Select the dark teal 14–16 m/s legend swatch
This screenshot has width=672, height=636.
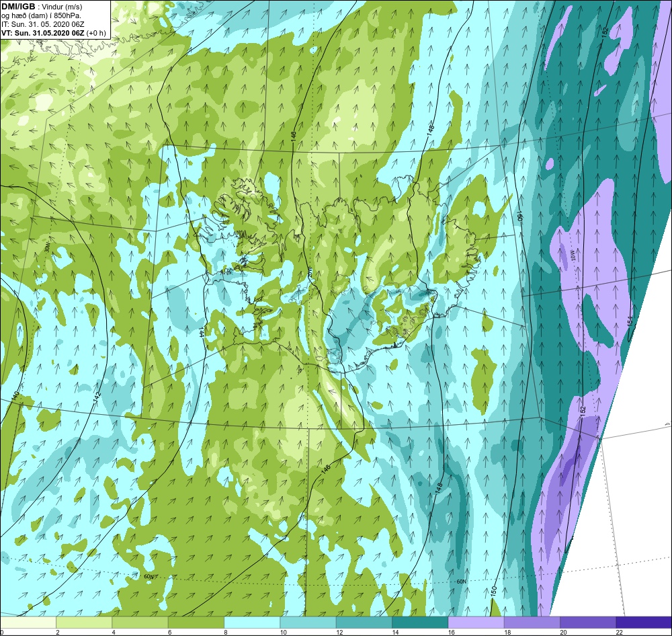point(419,622)
